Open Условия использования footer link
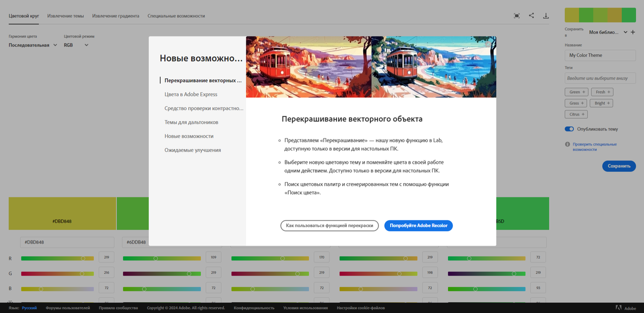The height and width of the screenshot is (313, 644). [305, 308]
